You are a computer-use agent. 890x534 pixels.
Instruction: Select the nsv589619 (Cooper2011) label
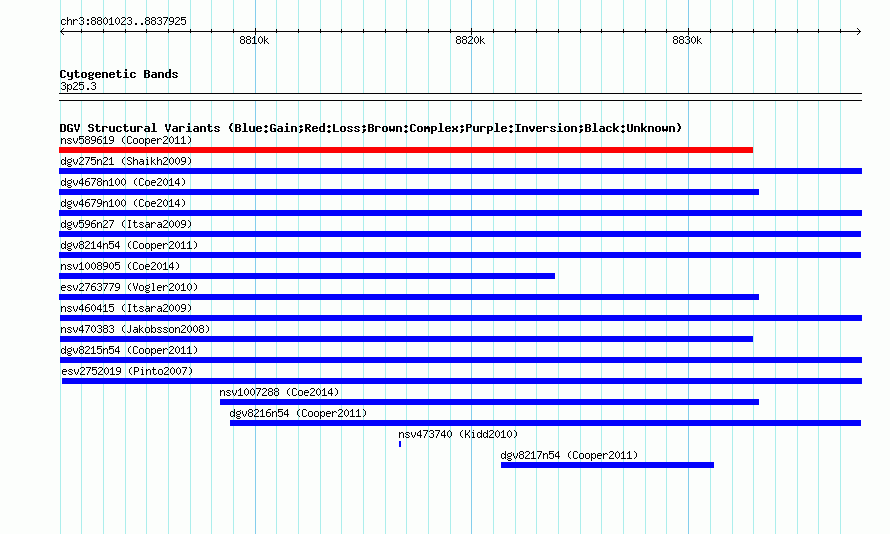tap(126, 140)
